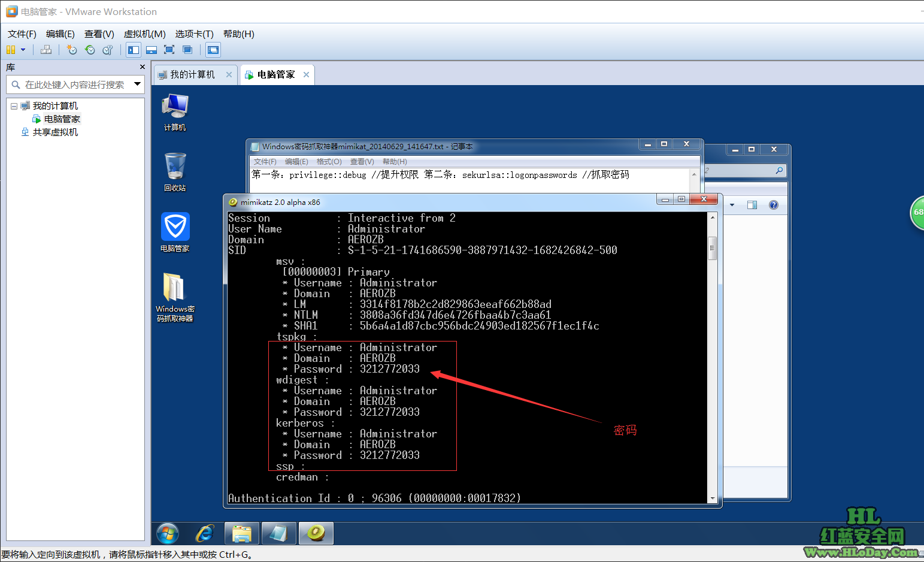Viewport: 924px width, 562px height.
Task: Select 共享虚拟机 in the library tree
Action: (x=55, y=132)
